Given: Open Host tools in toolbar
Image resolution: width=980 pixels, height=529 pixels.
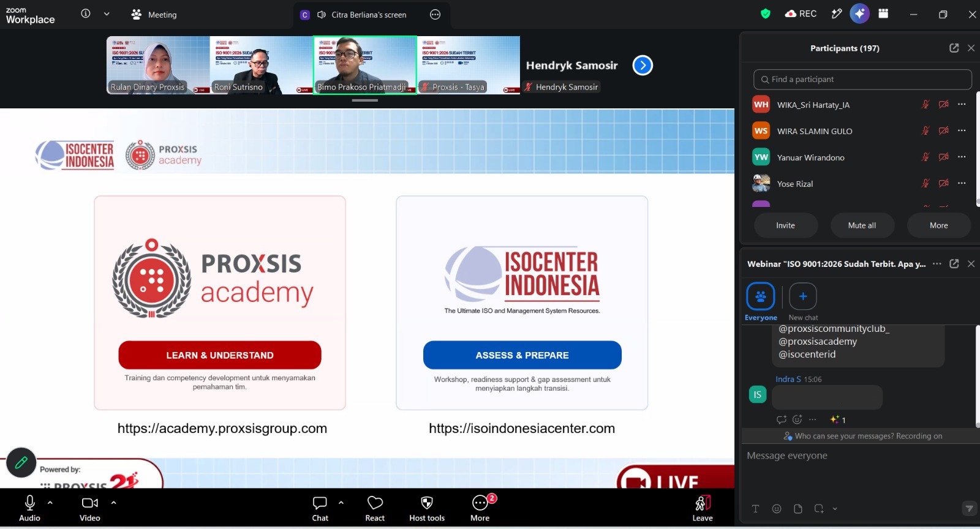Looking at the screenshot, I should [427, 509].
